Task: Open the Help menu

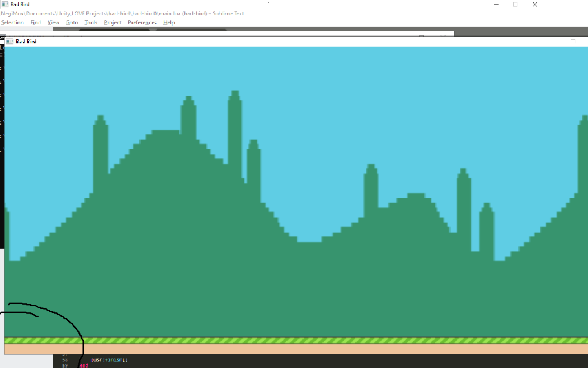Action: click(x=169, y=22)
